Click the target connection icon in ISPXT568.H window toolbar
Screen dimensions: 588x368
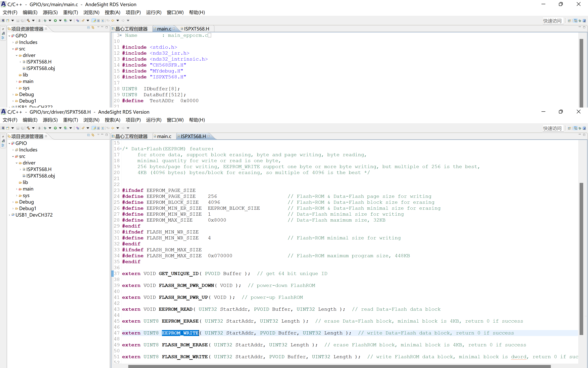[78, 128]
